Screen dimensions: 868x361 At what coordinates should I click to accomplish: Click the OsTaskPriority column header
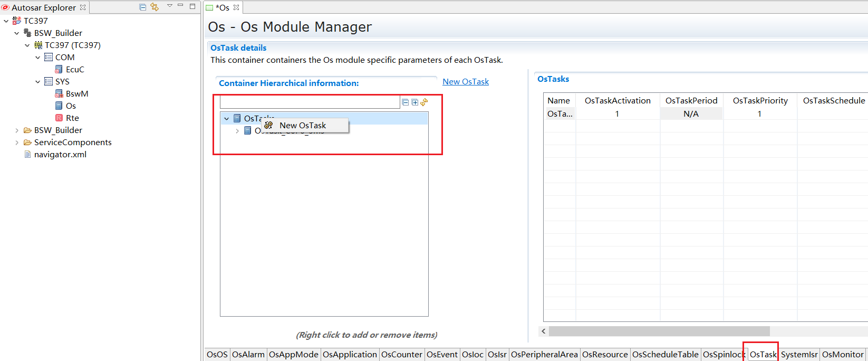pos(760,101)
